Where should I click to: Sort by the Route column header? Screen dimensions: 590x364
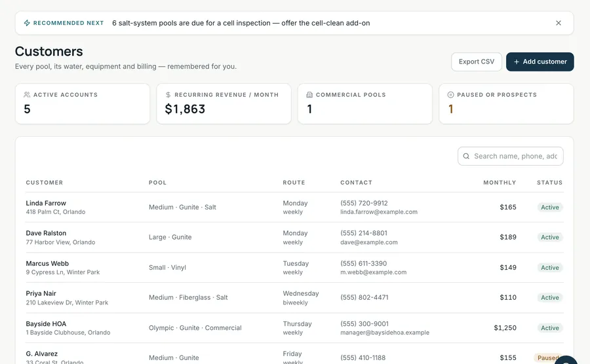coord(294,183)
